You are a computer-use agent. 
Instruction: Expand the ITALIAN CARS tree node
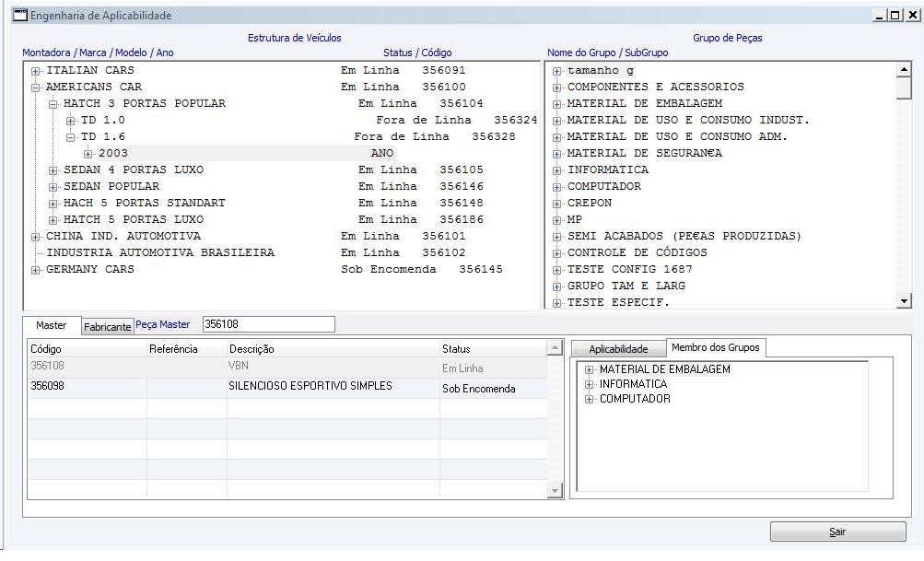(35, 71)
